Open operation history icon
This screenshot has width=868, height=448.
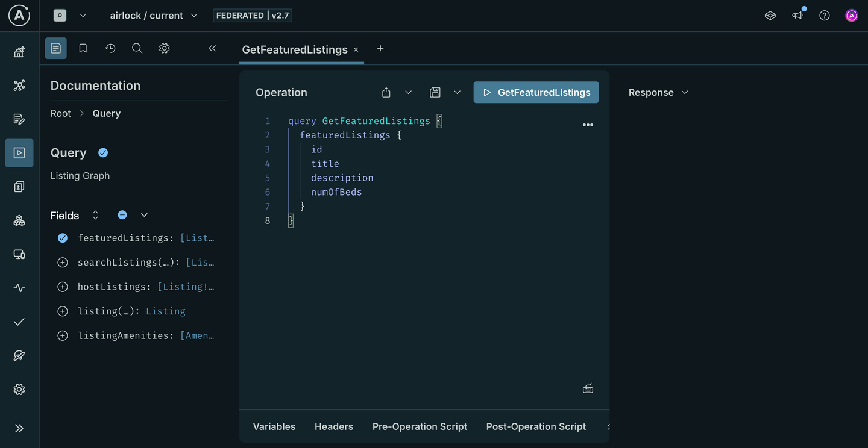point(110,48)
